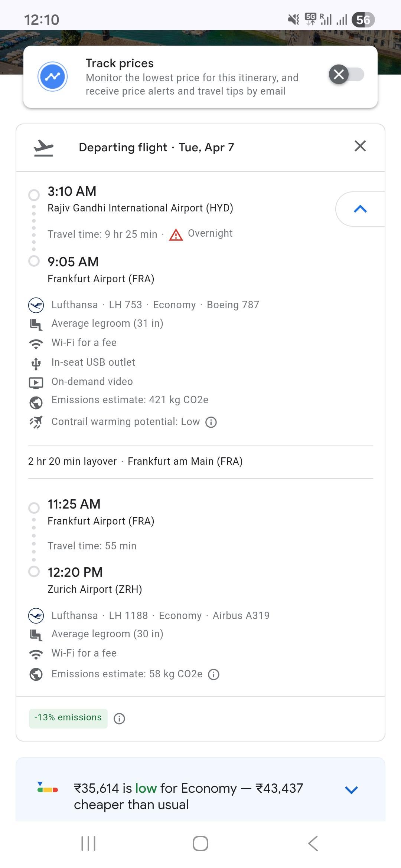
Task: Tap the Lufthansa logo for LH 1188
Action: click(36, 615)
